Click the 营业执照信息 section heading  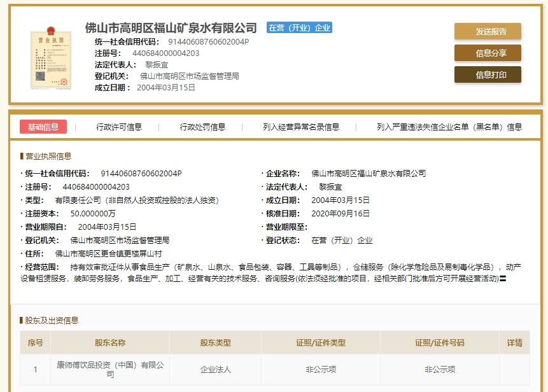pyautogui.click(x=48, y=156)
